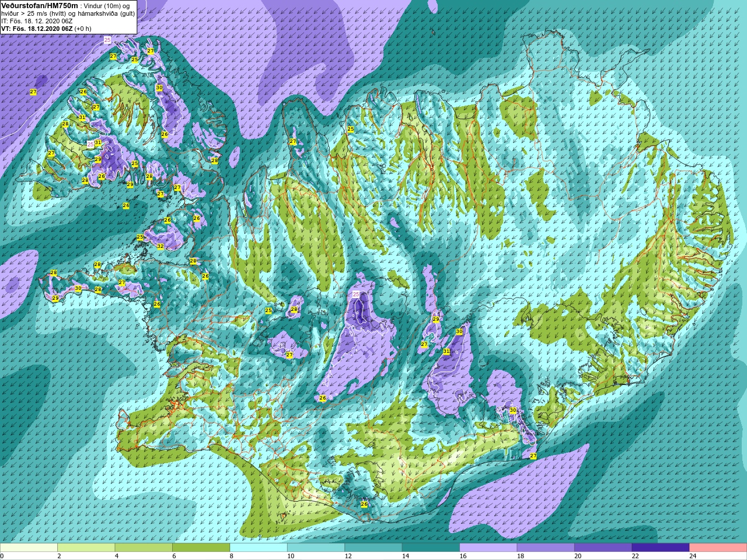This screenshot has width=747, height=560.
Task: Click the Veðurstofan/HM750m title text
Action: tap(40, 5)
